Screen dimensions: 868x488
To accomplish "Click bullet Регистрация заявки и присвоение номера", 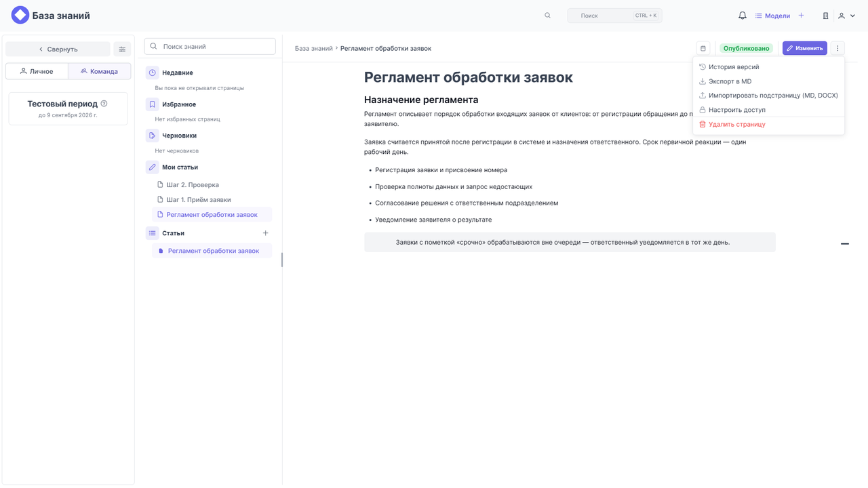I will [441, 170].
